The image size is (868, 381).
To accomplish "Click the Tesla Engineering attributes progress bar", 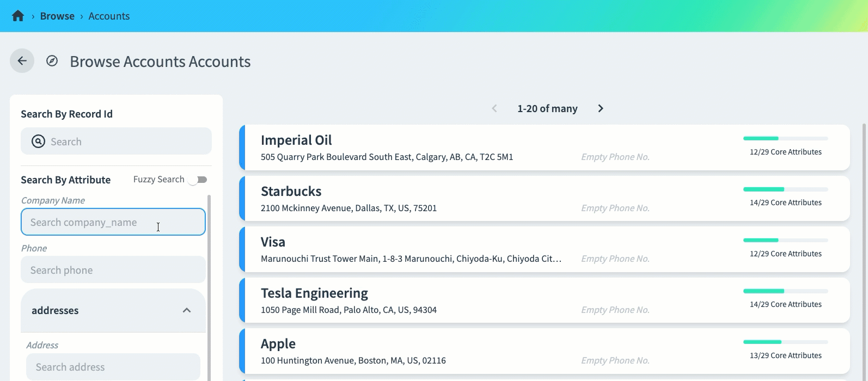I will point(786,291).
